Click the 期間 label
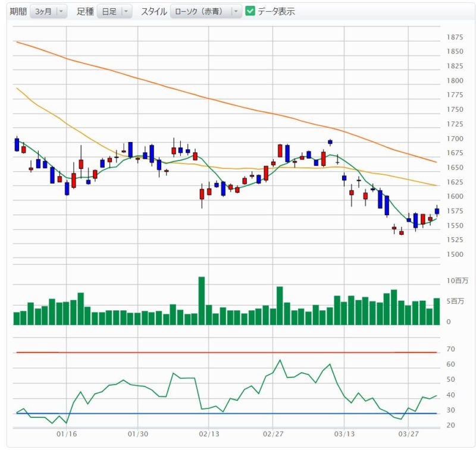 coord(18,11)
